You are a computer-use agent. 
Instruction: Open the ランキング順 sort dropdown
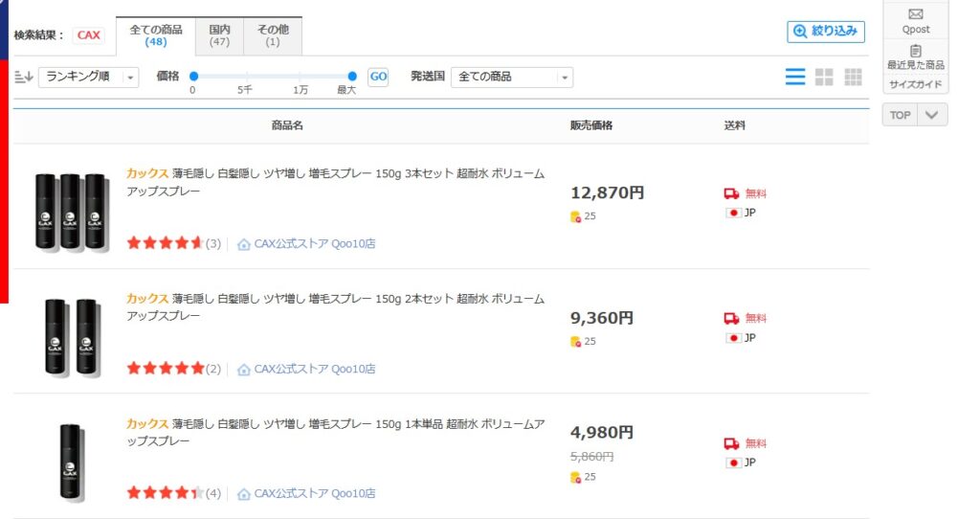point(89,77)
